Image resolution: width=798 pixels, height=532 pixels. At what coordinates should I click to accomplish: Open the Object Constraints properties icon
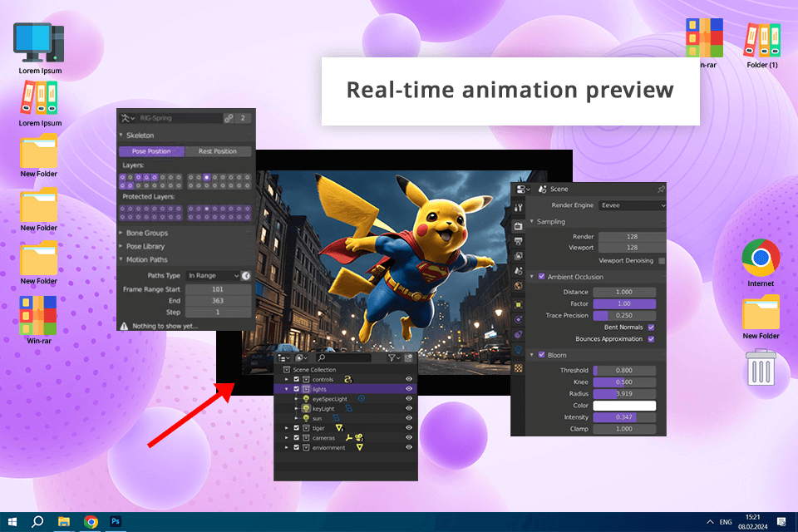(x=518, y=334)
